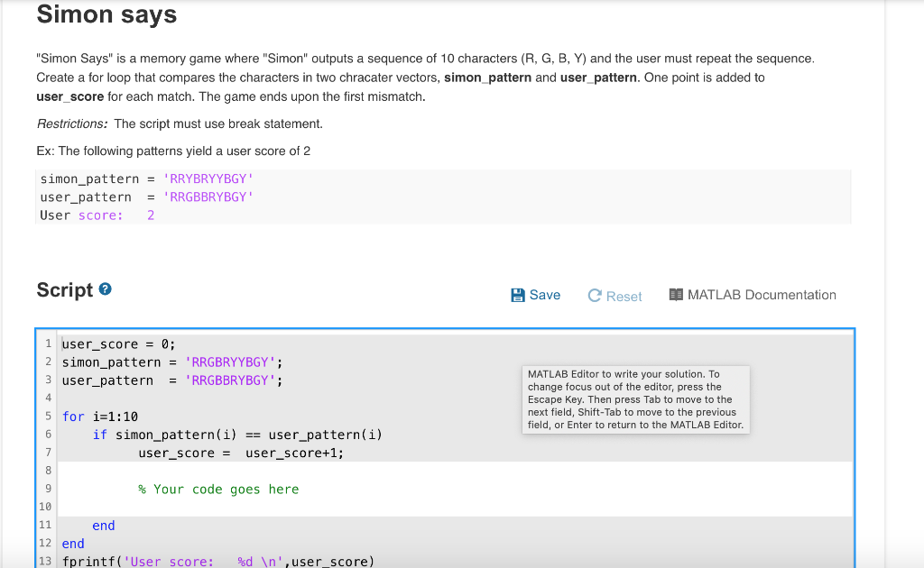The image size is (924, 568).
Task: Click the MATLAB Editor tooltip box
Action: (636, 399)
